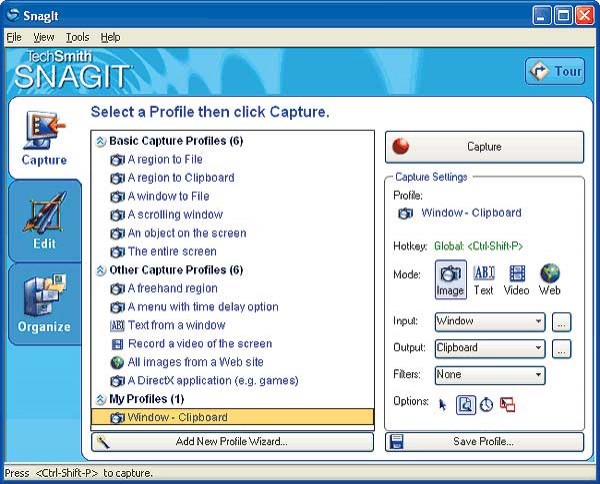Open the Edit sidebar tab
This screenshot has height=484, width=600.
click(x=44, y=221)
